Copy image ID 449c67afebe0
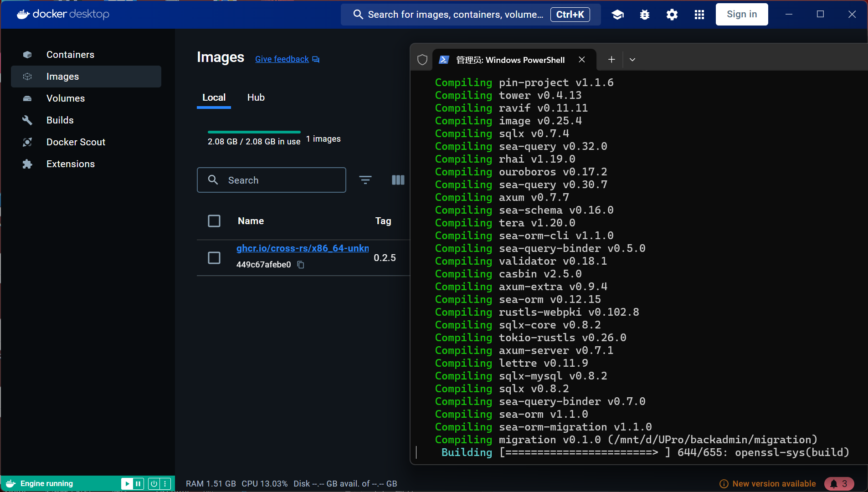The image size is (868, 492). [x=301, y=265]
